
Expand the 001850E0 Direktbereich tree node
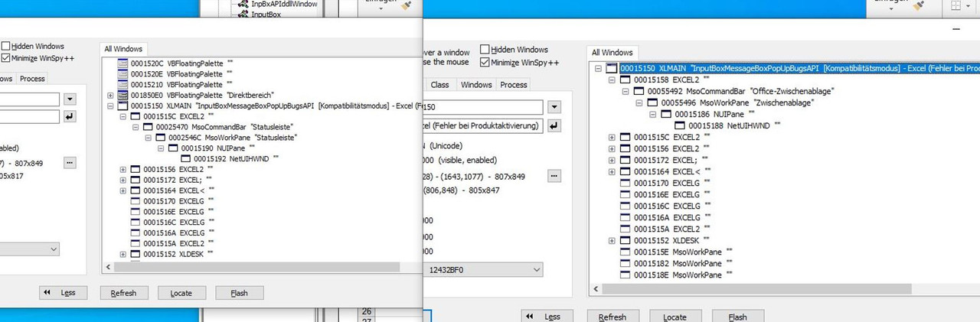(x=111, y=95)
